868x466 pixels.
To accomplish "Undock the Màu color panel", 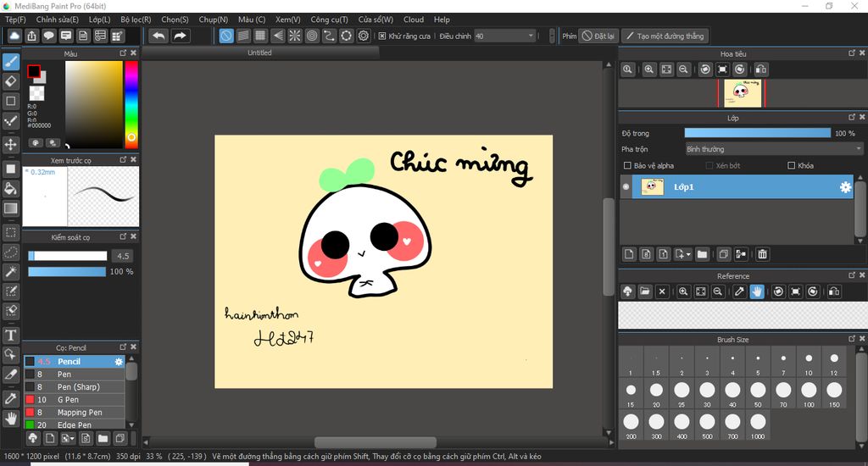I will point(123,53).
